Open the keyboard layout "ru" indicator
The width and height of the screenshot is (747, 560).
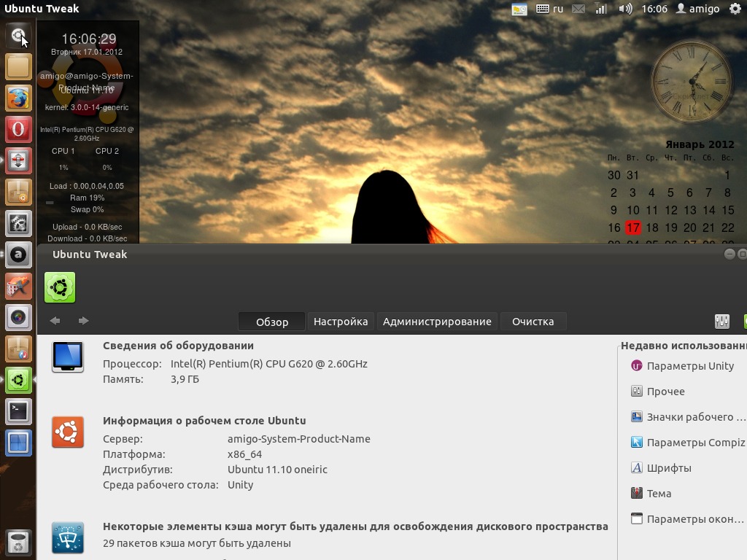tap(550, 9)
